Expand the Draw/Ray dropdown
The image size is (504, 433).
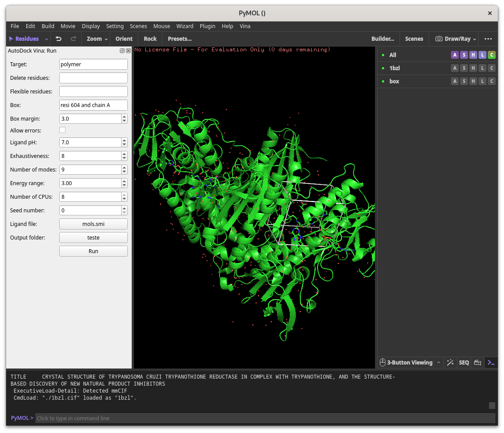(x=475, y=39)
